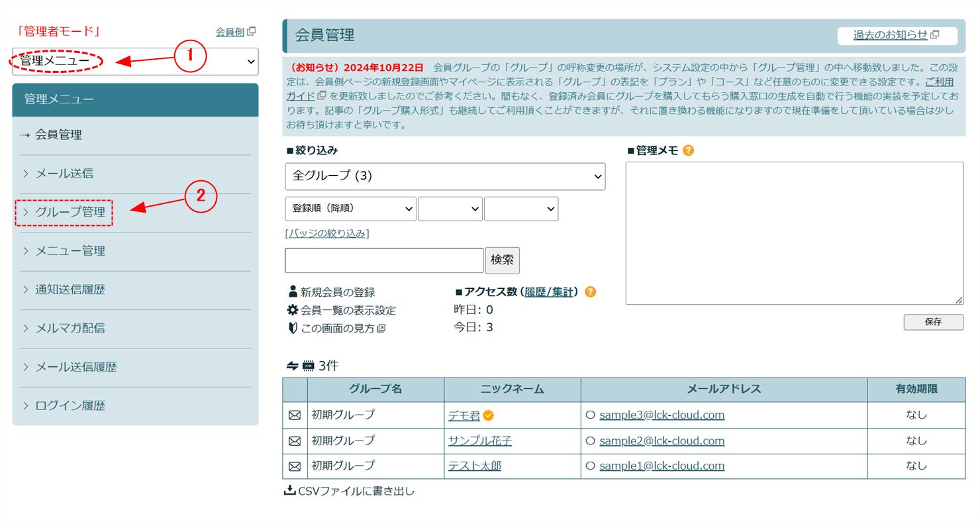Open グループ管理 in the sidebar menu
This screenshot has width=980, height=522.
tap(70, 212)
